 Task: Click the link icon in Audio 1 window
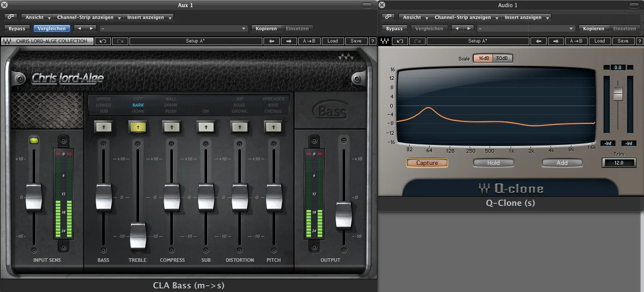point(389,17)
